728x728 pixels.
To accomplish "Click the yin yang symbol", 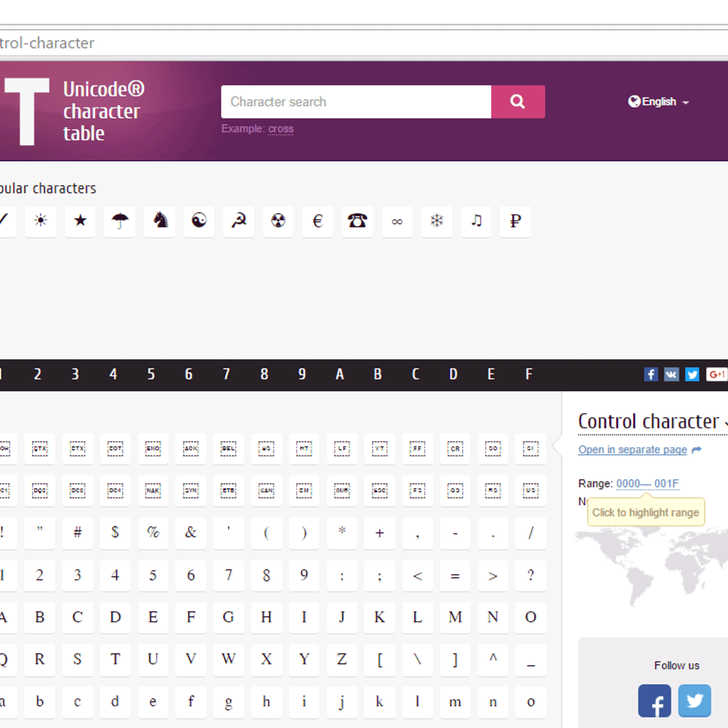I will [x=198, y=221].
